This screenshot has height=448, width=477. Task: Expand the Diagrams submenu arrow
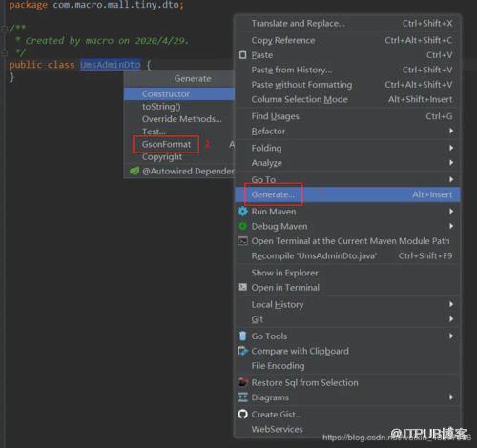[x=451, y=397]
